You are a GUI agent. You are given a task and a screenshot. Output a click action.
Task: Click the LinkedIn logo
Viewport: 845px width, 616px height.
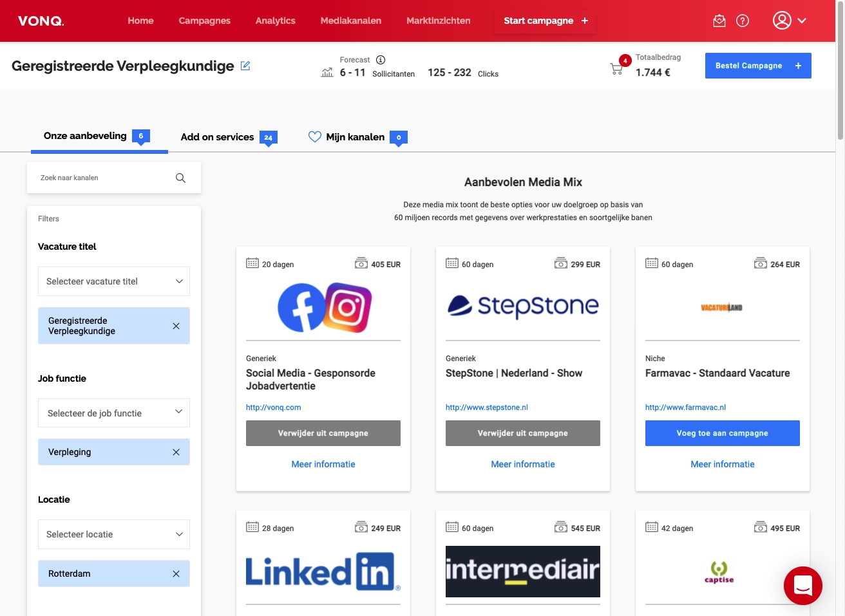tap(323, 572)
